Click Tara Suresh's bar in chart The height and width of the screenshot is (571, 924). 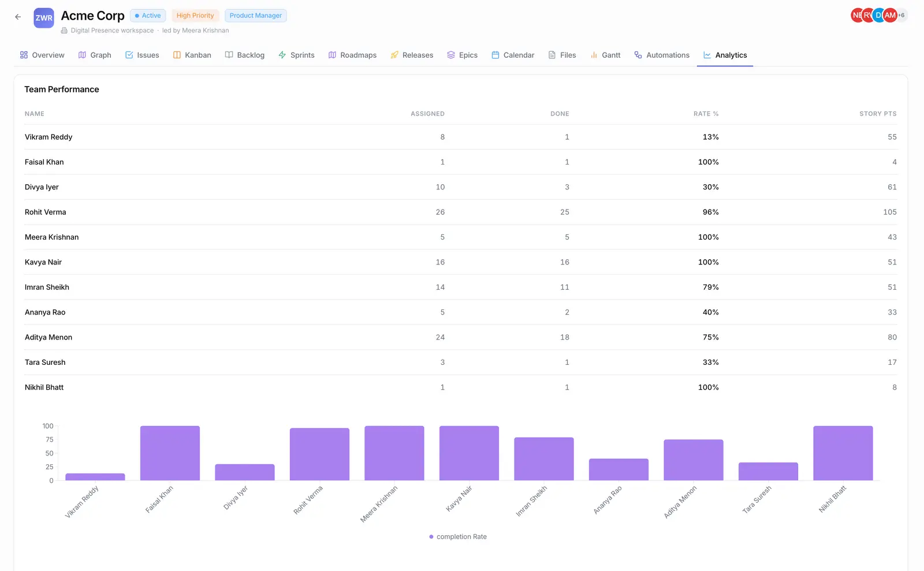(x=768, y=471)
